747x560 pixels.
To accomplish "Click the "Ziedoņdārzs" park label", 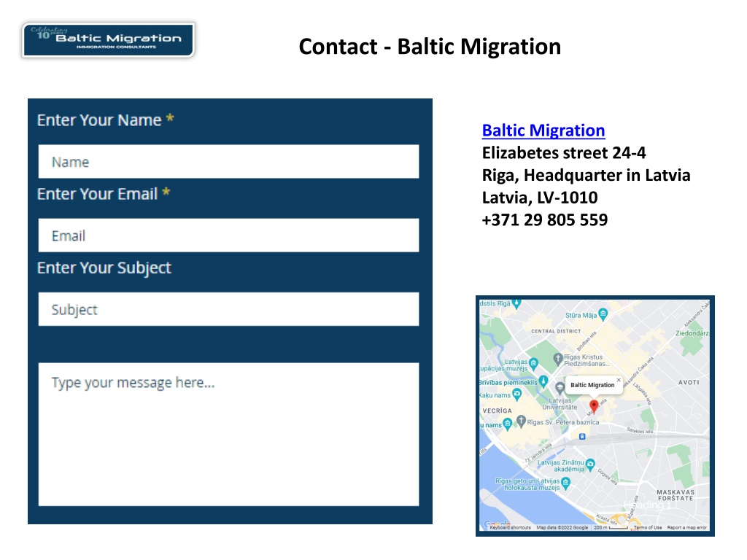I will [692, 333].
